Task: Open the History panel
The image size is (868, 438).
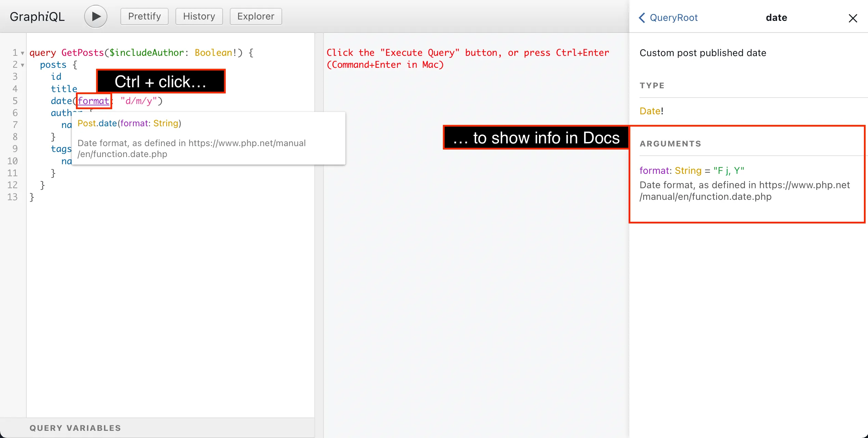Action: tap(199, 16)
